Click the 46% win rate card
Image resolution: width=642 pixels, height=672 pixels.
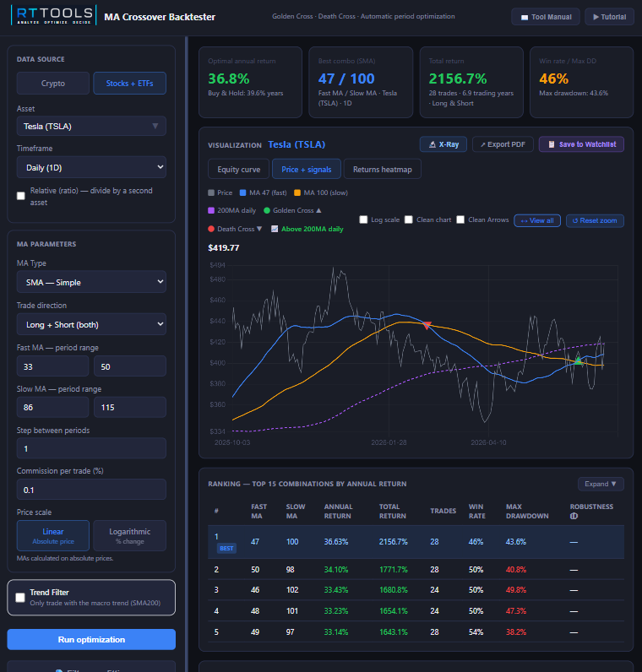[x=581, y=82]
